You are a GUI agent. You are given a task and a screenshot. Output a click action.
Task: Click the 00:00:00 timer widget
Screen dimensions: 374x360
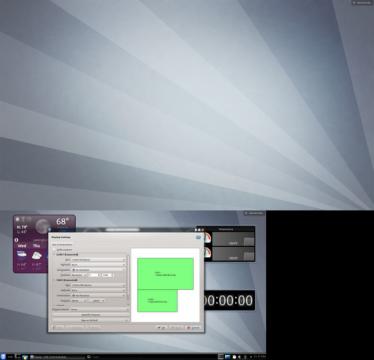point(229,300)
